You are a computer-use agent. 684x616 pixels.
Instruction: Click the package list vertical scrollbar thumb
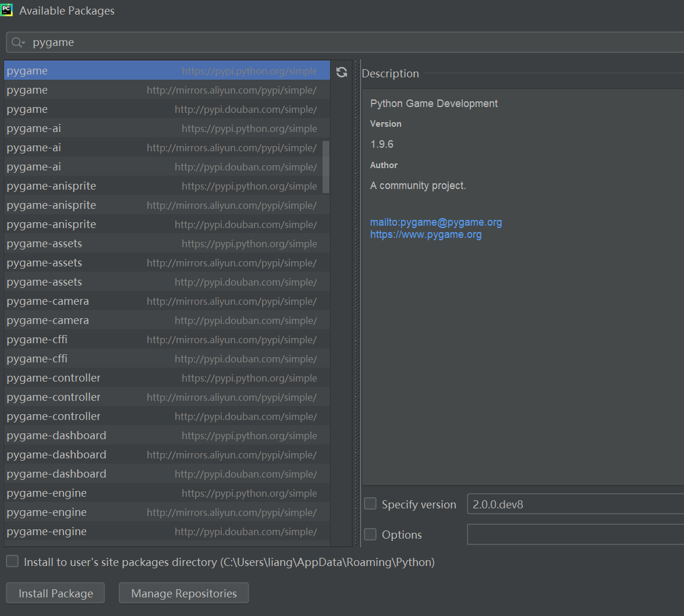(x=326, y=166)
